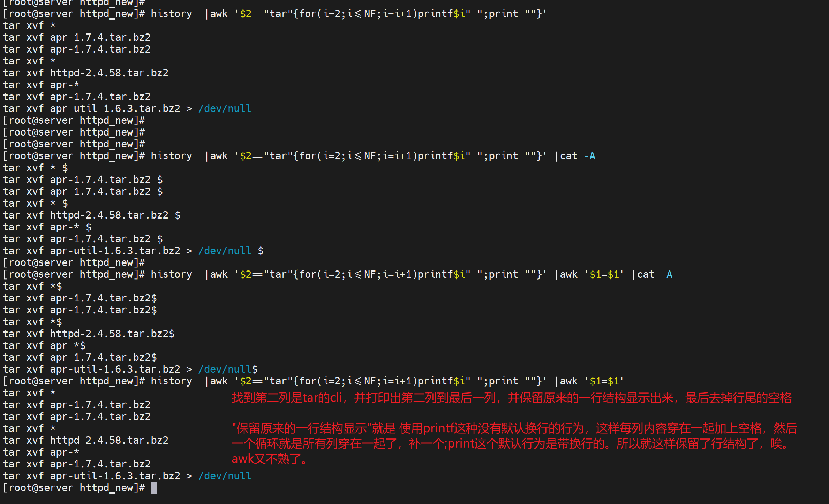Click the last '/dev/null' text above final prompt
Screen dimensions: 829x504
pos(225,476)
